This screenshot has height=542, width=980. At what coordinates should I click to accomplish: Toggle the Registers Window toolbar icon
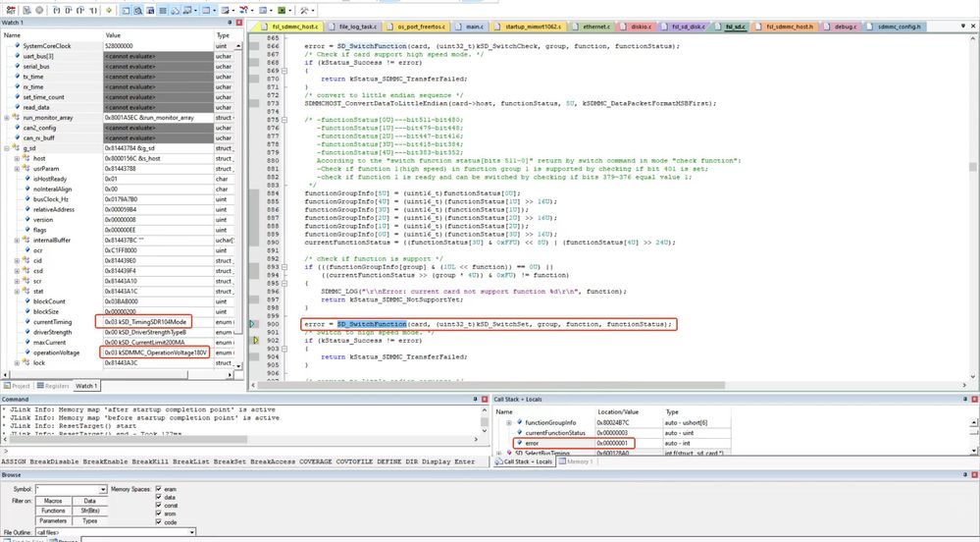(163, 10)
